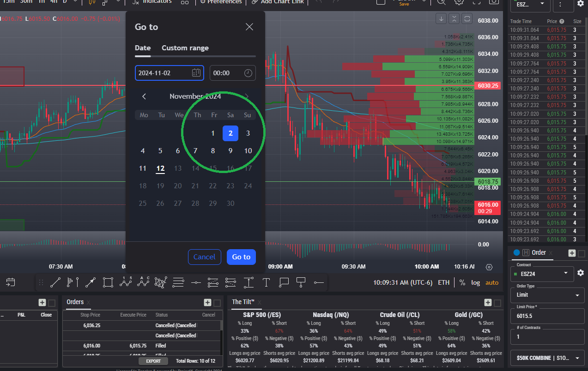Screen dimensions: 588x371
Task: Select the callout comment drawing tool
Action: click(284, 282)
